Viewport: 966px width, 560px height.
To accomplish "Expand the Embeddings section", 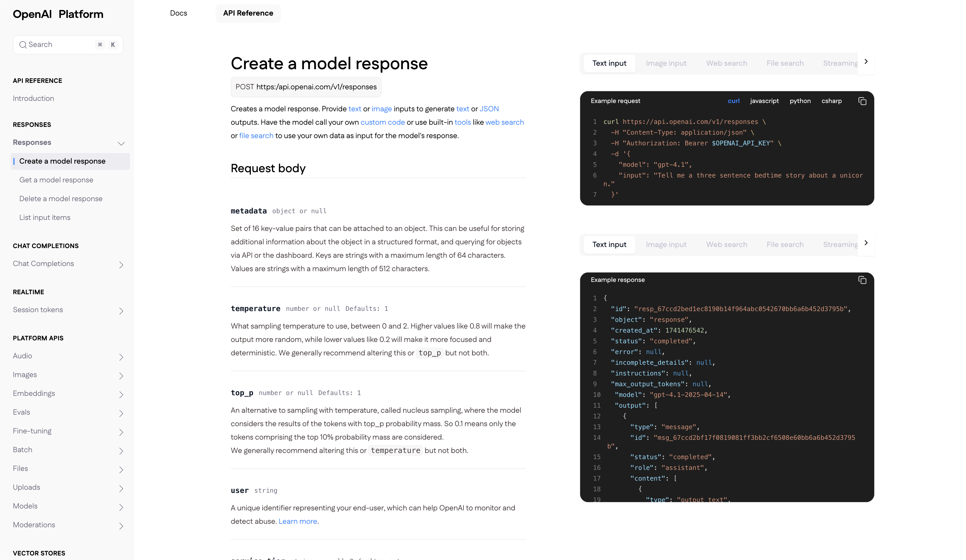I will pos(121,395).
